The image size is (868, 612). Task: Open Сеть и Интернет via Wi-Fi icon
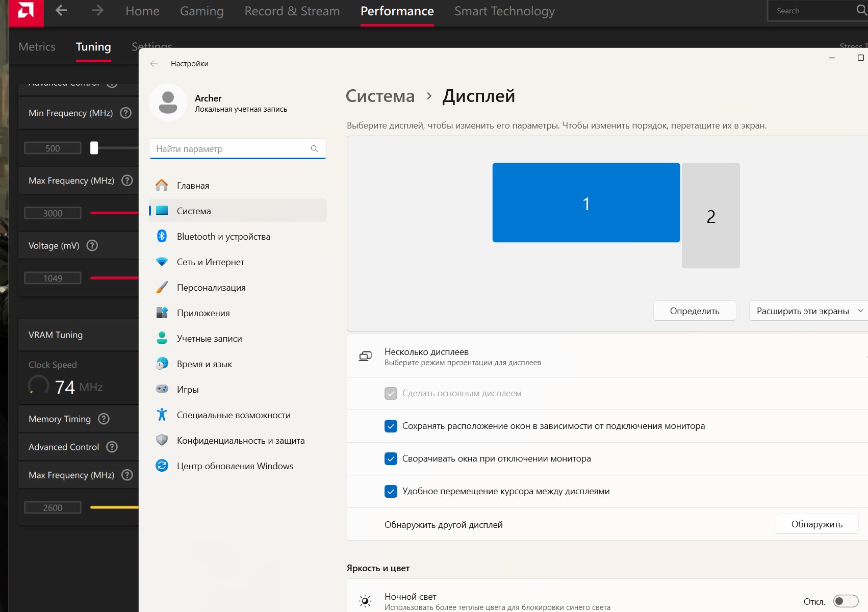(x=162, y=262)
